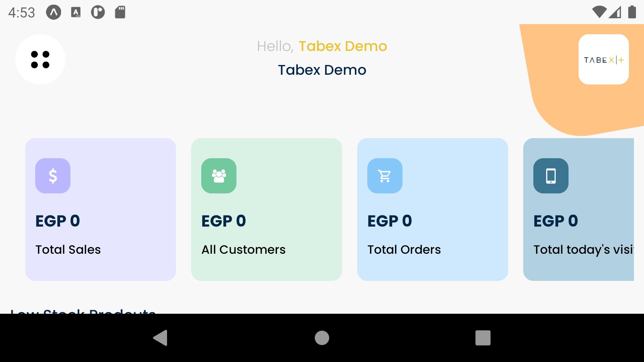Screen dimensions: 644x362
Task: Tap the Wi-Fi signal status icon
Action: [599, 12]
